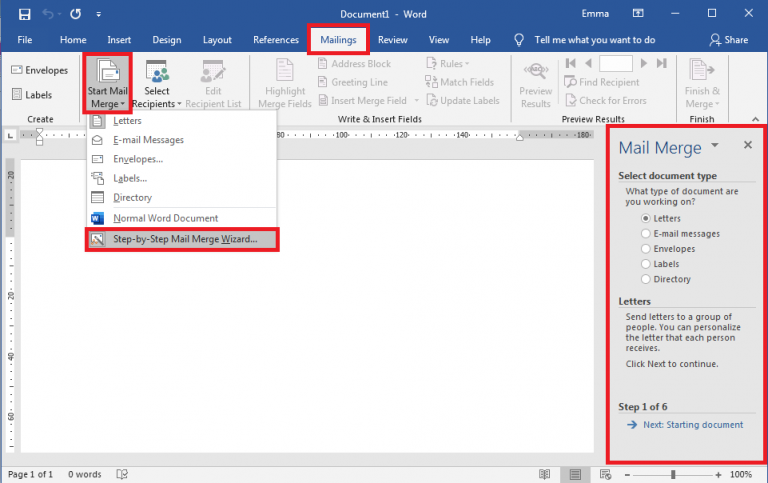Switch to the Layout tab
The width and height of the screenshot is (768, 483).
pos(217,40)
